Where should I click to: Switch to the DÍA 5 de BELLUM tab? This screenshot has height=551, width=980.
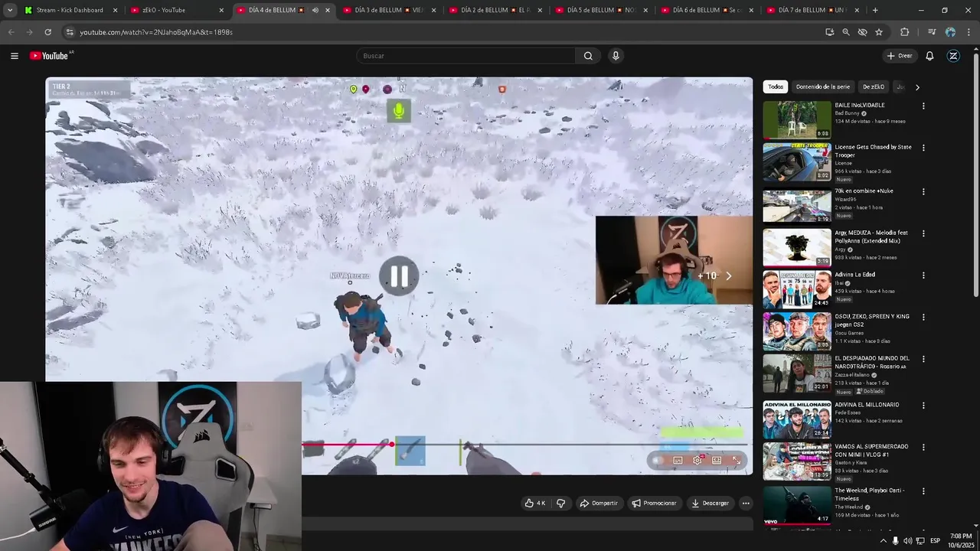(x=601, y=10)
